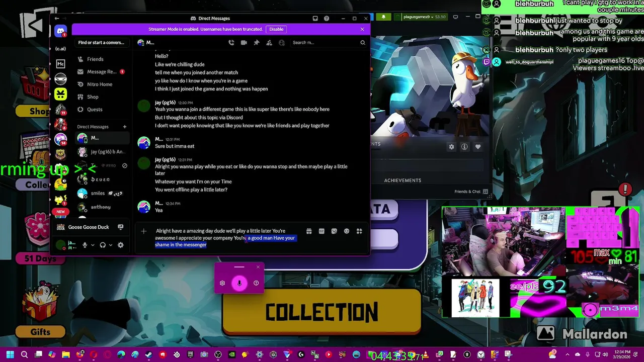The image size is (644, 362).
Task: Start a voice call in Discord header
Action: (x=231, y=43)
